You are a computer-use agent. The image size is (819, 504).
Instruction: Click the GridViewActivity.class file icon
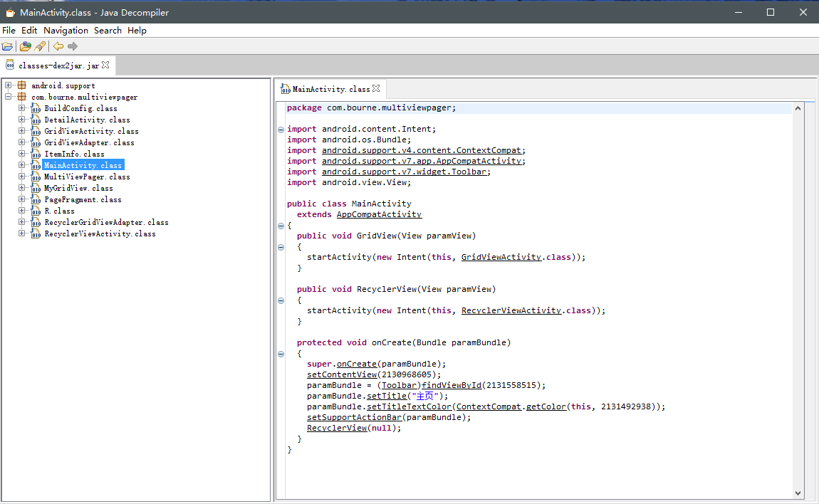[x=36, y=131]
